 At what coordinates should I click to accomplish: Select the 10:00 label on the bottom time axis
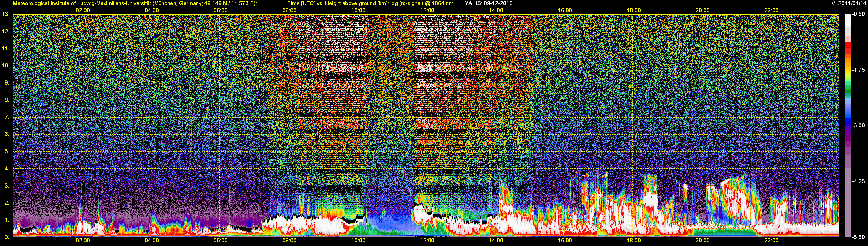(358, 241)
